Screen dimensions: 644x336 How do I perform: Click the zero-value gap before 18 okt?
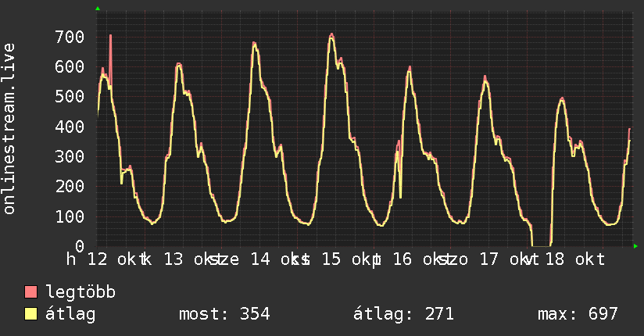click(x=542, y=245)
